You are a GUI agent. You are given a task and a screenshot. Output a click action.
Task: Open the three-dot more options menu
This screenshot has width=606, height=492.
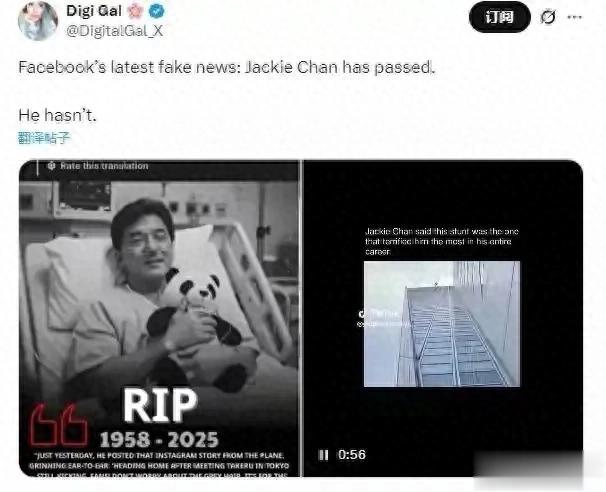tap(575, 17)
